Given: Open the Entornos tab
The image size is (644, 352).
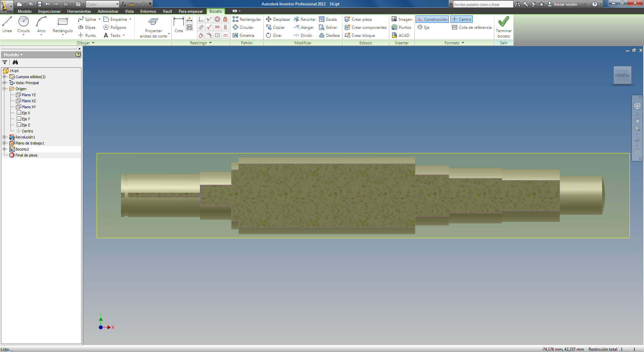Looking at the screenshot, I should (x=148, y=11).
